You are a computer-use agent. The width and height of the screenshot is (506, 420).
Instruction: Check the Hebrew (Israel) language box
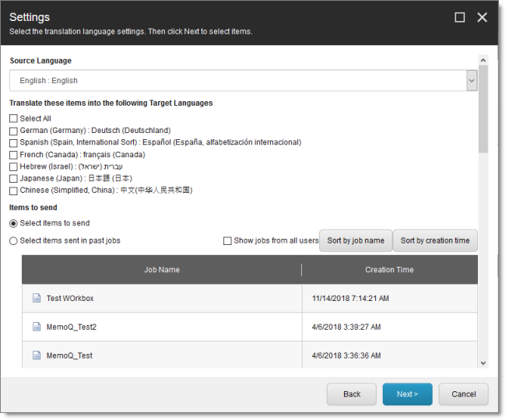[x=13, y=167]
